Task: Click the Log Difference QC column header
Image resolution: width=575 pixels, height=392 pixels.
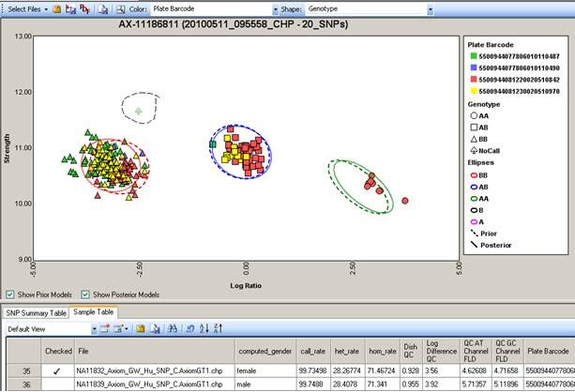Action: pyautogui.click(x=441, y=351)
